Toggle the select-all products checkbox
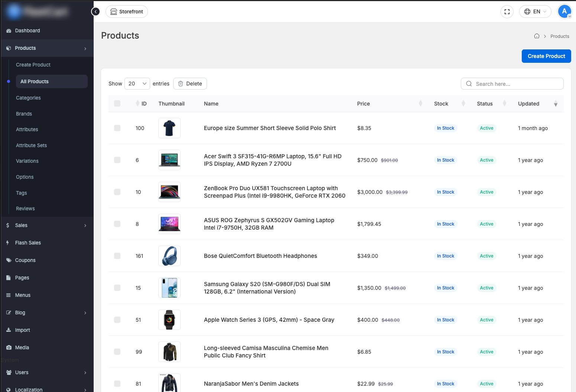This screenshot has width=576, height=392. tap(117, 104)
